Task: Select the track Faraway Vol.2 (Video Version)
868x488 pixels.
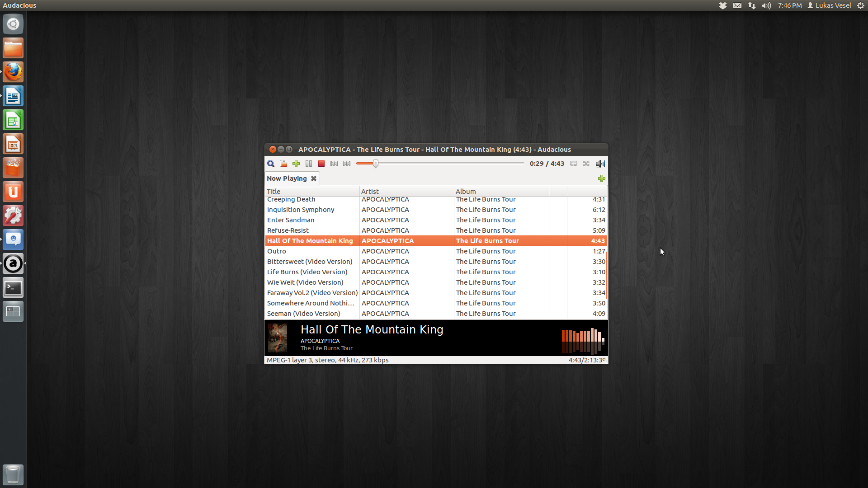Action: [x=435, y=293]
